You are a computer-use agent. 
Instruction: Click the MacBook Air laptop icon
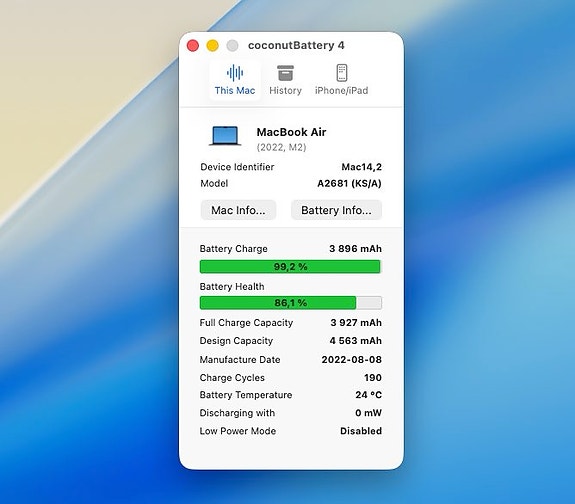225,136
